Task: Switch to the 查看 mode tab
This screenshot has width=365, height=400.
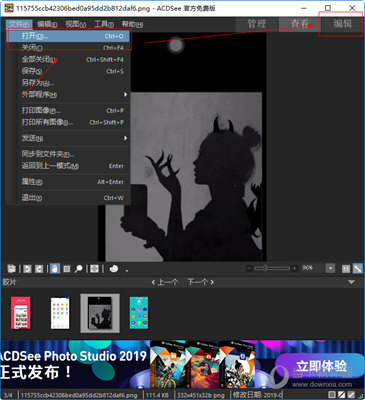Action: coord(299,24)
